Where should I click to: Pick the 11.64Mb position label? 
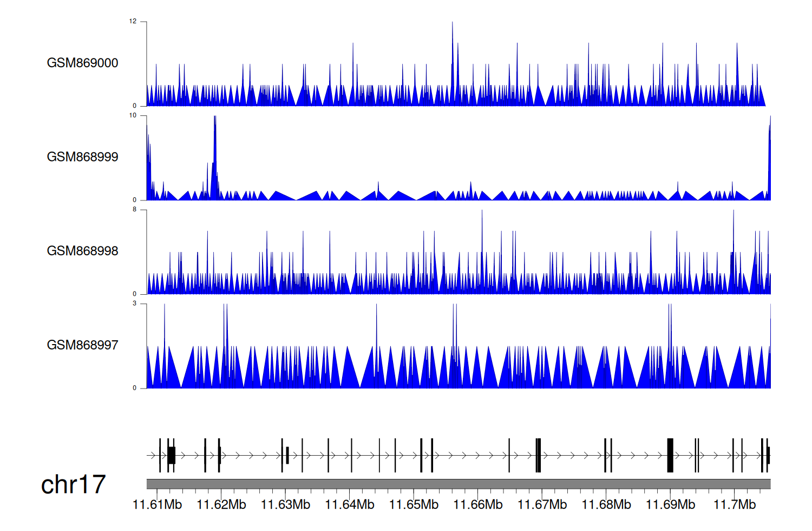pyautogui.click(x=349, y=504)
